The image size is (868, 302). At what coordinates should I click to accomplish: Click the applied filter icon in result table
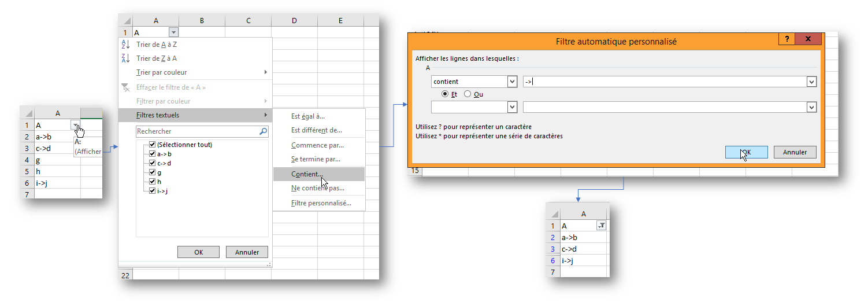coord(602,226)
